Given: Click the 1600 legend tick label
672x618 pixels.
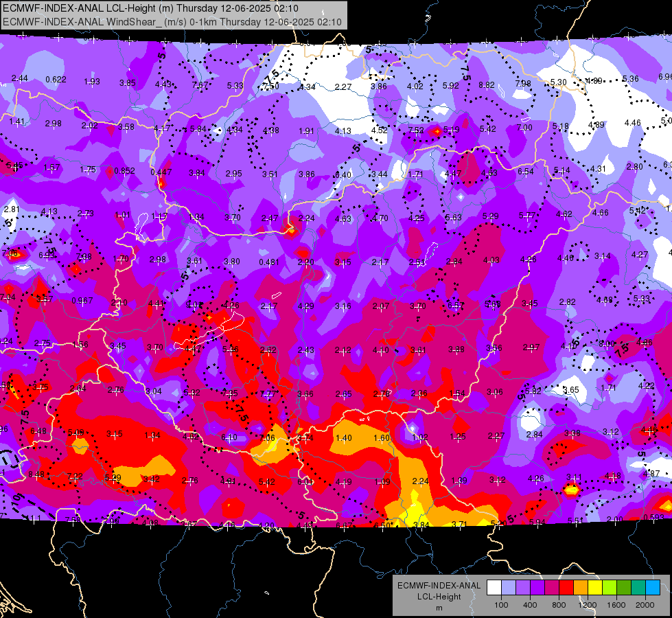Looking at the screenshot, I should pyautogui.click(x=616, y=605).
